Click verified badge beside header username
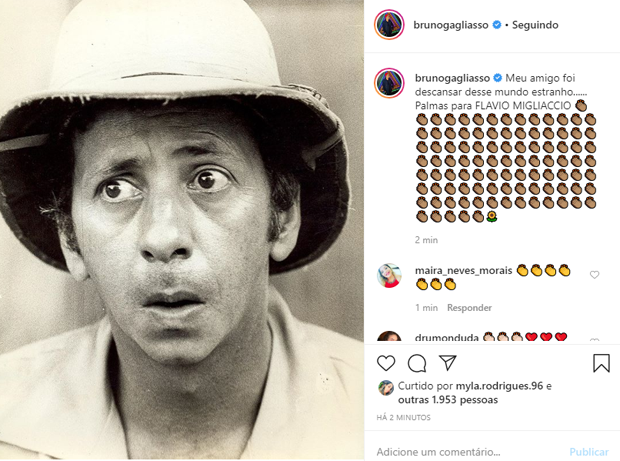Screen dimensions: 620x461 [x=496, y=25]
